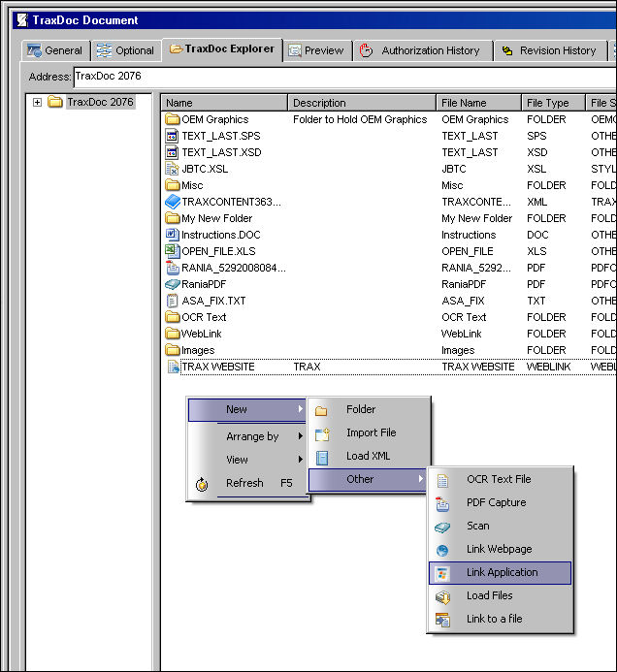Screen dimensions: 617x672
Task: Switch to the General tab
Action: 55,50
